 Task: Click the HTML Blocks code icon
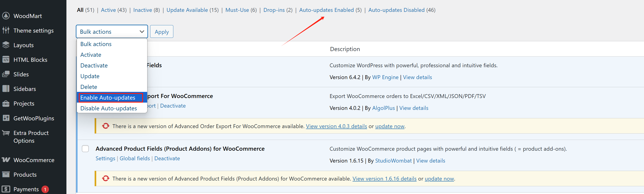pyautogui.click(x=6, y=60)
